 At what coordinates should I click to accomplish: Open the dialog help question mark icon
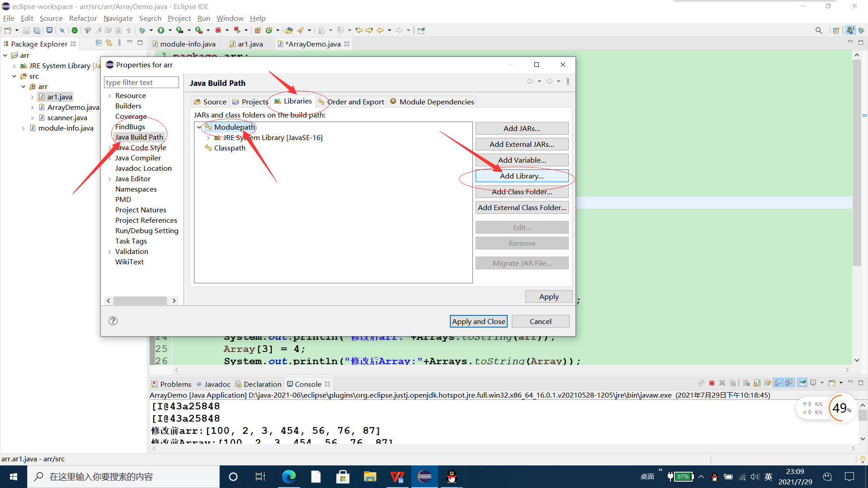point(113,321)
